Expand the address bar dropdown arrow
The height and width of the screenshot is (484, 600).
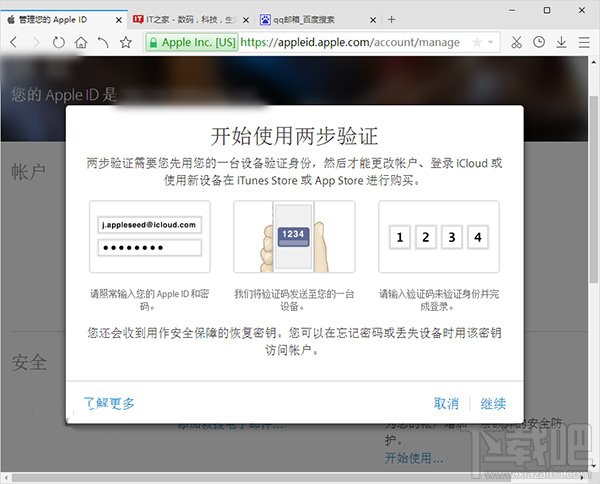491,42
